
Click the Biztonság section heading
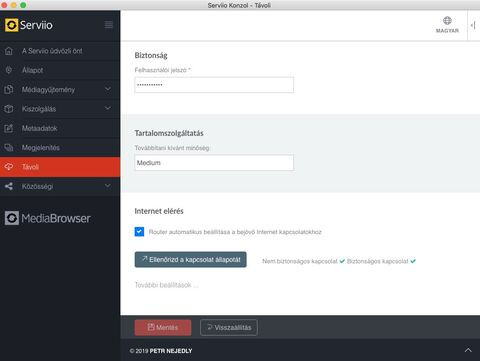(151, 55)
